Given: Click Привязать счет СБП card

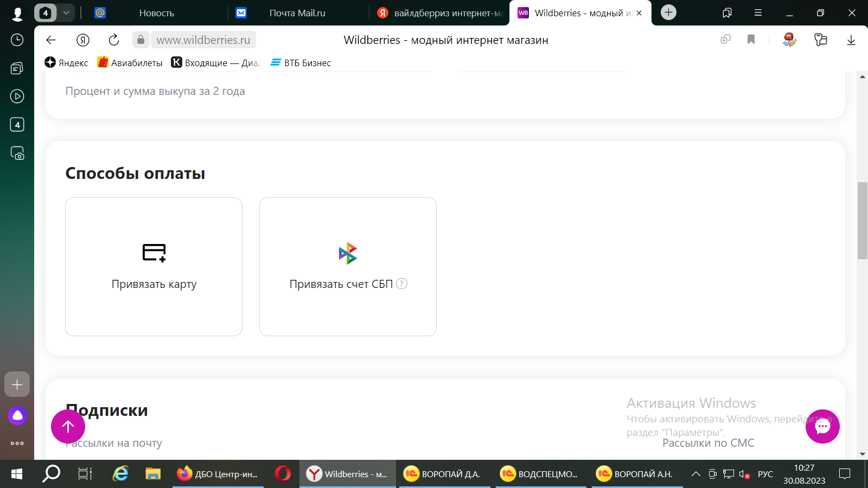Looking at the screenshot, I should click(x=348, y=267).
